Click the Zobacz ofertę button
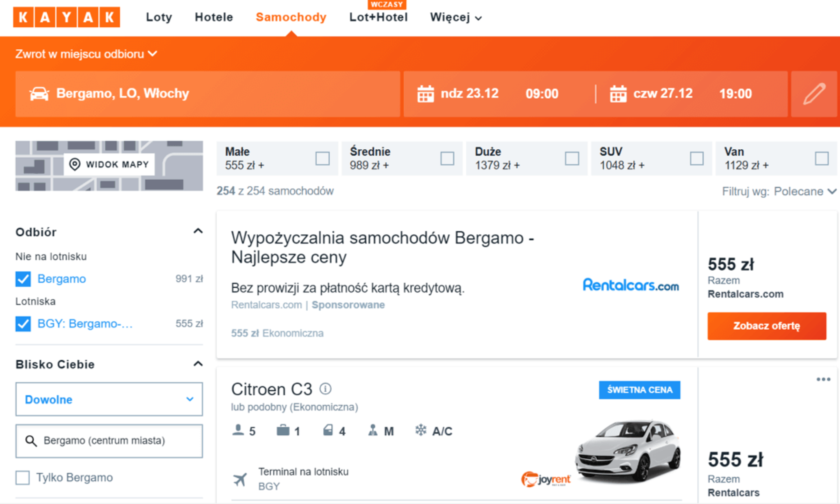840x504 pixels. point(766,326)
